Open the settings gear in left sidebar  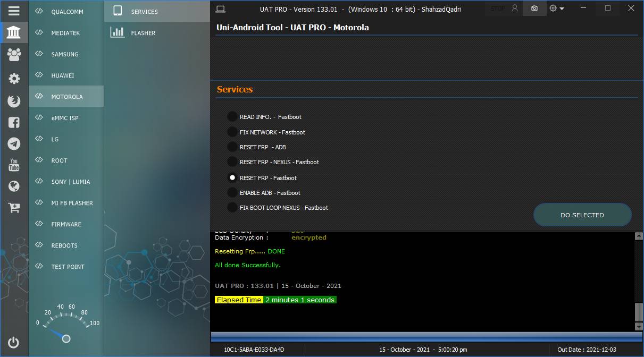point(14,79)
